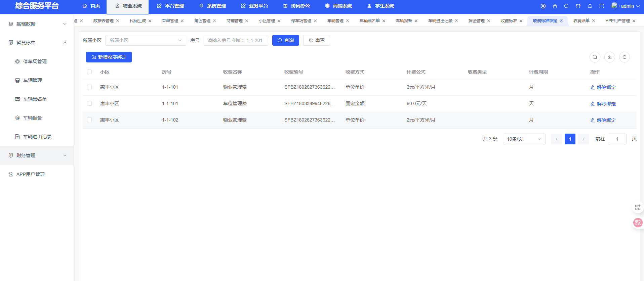644x281 pixels.
Task: Toggle fullscreen mode icon in header
Action: pyautogui.click(x=602, y=6)
